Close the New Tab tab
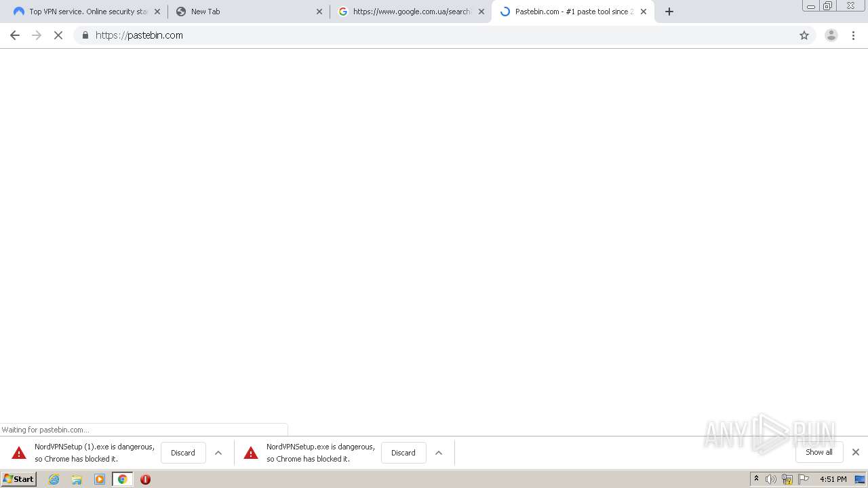This screenshot has width=868, height=488. click(x=319, y=12)
